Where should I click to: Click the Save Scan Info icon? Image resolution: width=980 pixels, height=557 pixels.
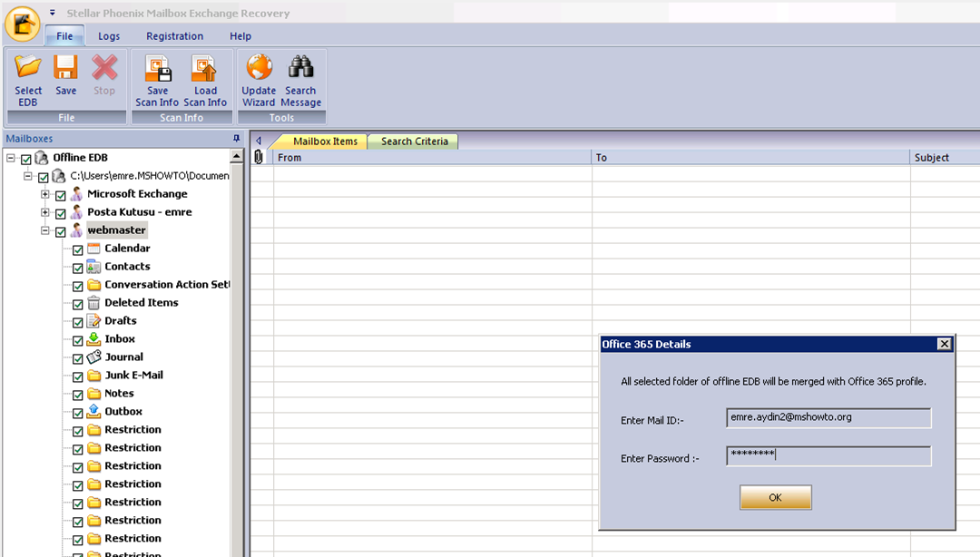tap(158, 68)
